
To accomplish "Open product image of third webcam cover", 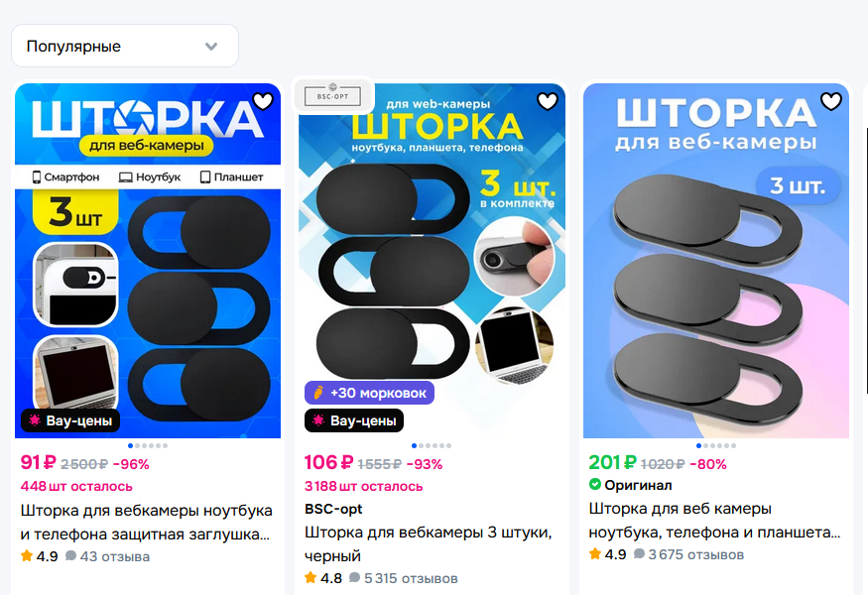I will (x=716, y=261).
